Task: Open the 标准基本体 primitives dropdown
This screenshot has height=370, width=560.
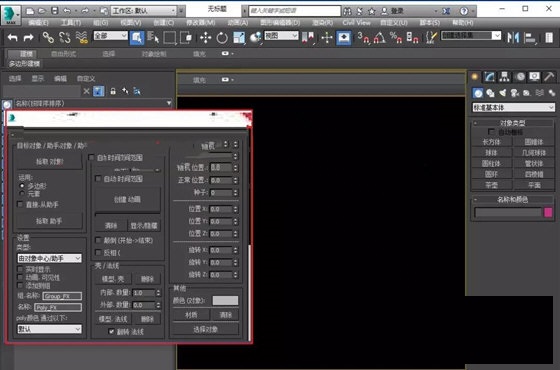Action: coord(514,107)
